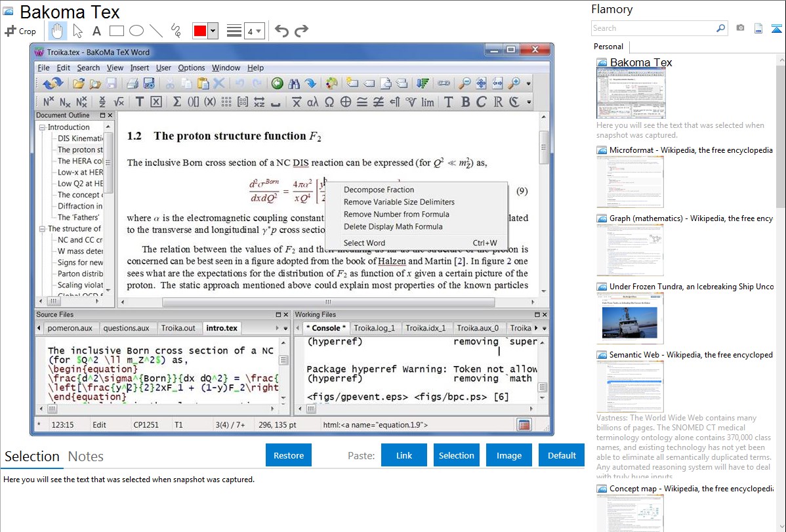
Task: Select 'NC and CC cr' outline item
Action: [x=79, y=239]
